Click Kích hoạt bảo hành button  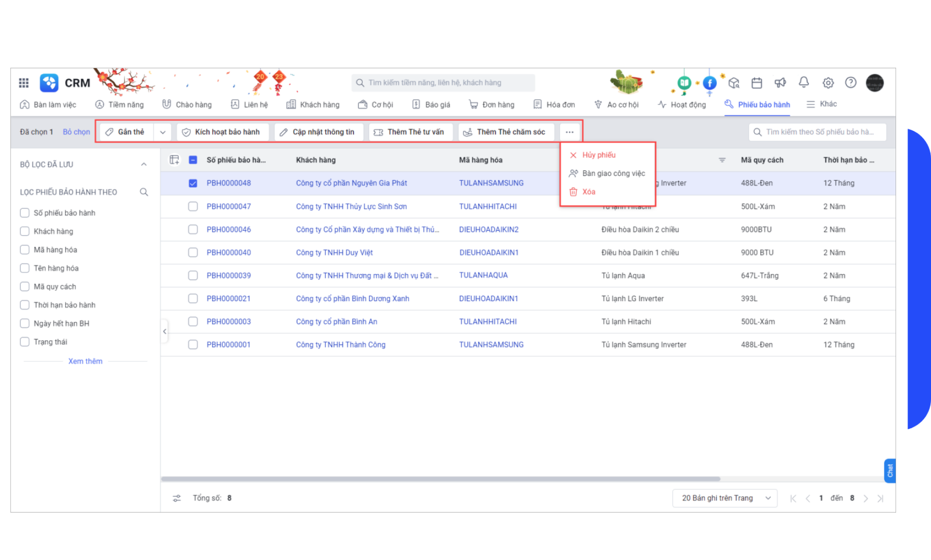pyautogui.click(x=223, y=132)
